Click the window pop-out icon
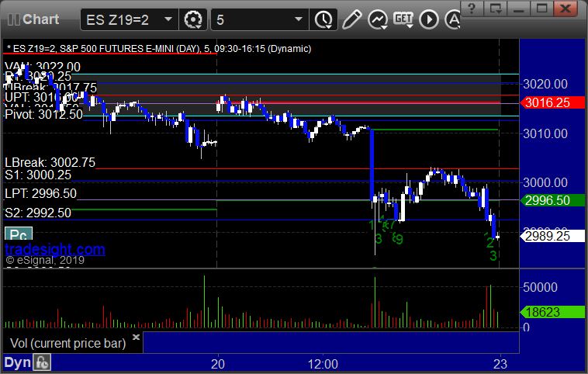 tap(496, 9)
